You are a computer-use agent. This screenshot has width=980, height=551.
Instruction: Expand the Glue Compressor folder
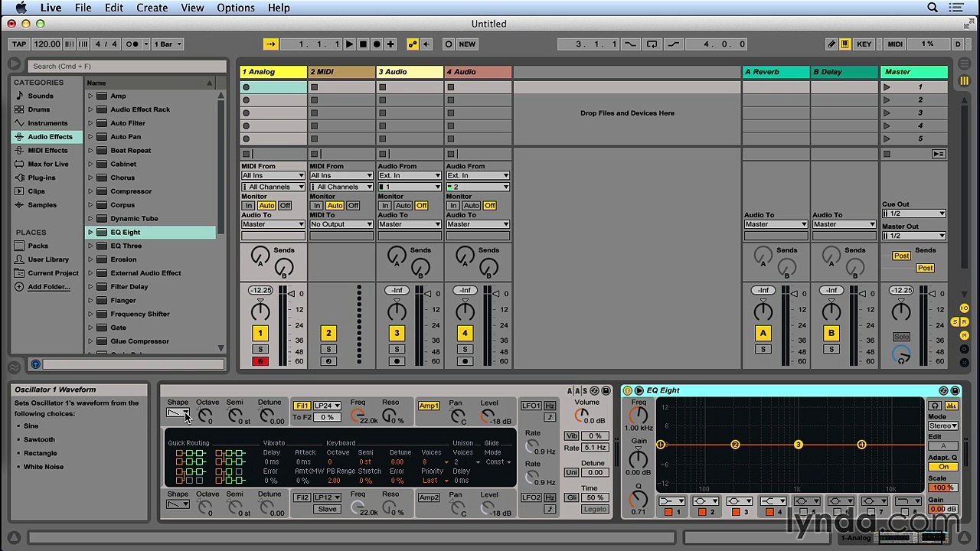click(x=90, y=341)
